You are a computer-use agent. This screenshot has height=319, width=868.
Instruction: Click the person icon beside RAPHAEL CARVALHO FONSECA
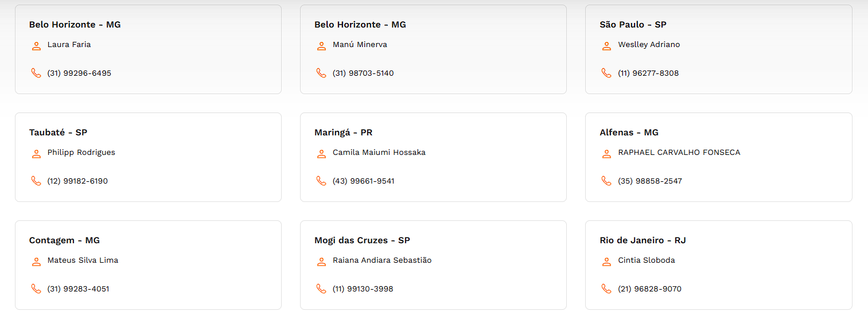[606, 154]
